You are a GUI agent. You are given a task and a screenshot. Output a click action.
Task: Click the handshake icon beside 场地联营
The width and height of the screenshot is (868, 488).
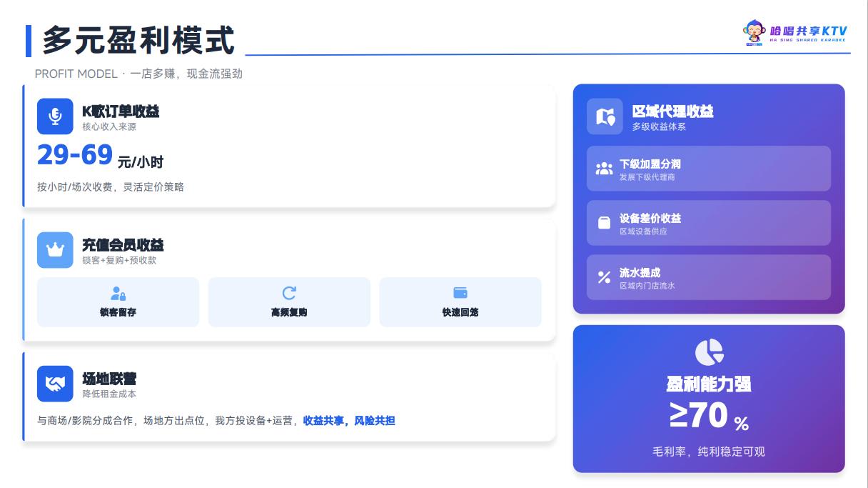55,384
